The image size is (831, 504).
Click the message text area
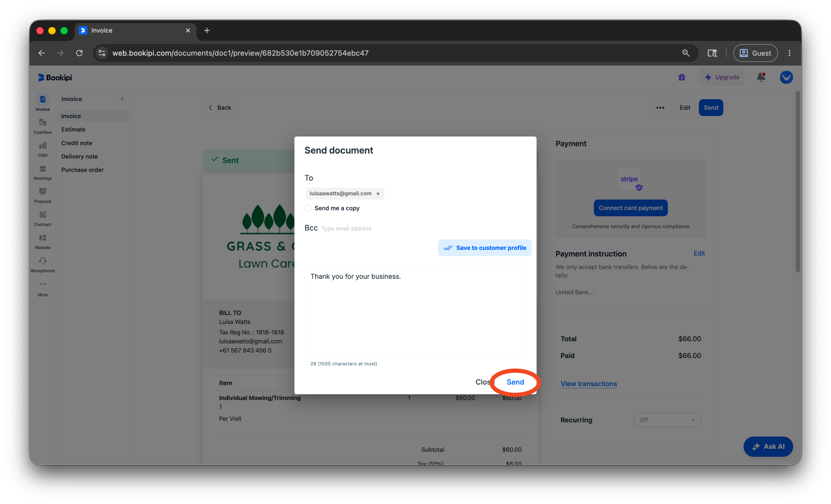coord(415,312)
